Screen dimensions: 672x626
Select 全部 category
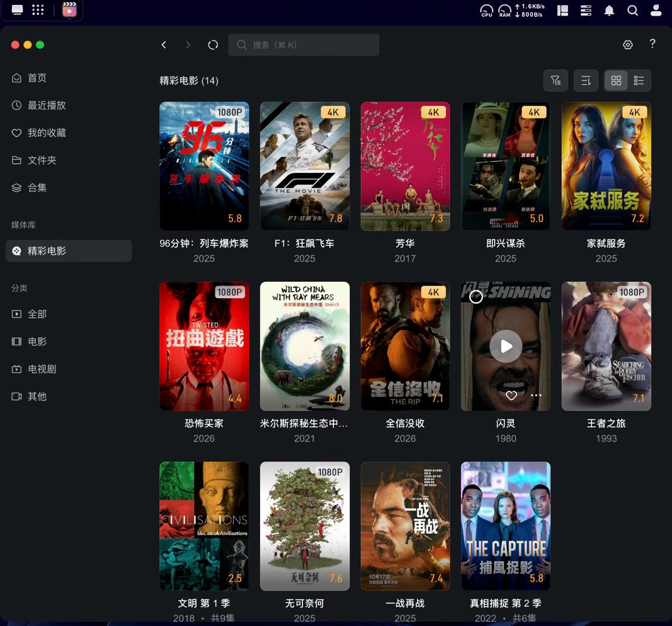click(x=68, y=314)
